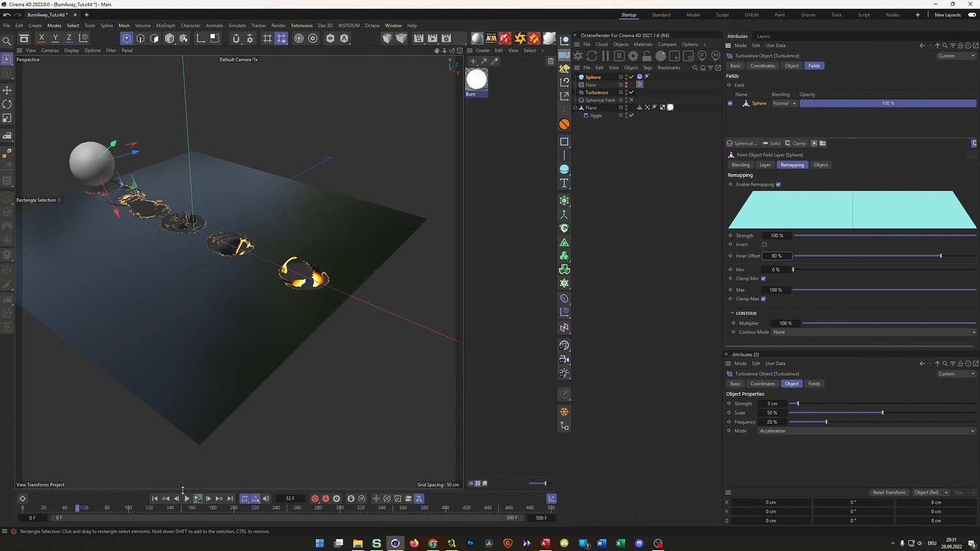Screen dimensions: 980x551
Task: Adjust the Inner Offset slider
Action: click(885, 256)
